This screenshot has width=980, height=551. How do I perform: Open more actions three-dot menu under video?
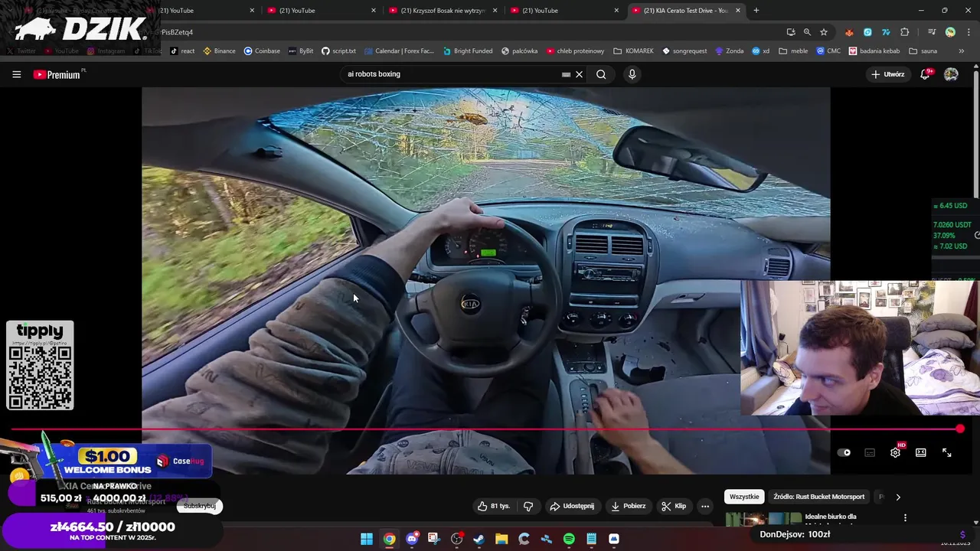[705, 506]
